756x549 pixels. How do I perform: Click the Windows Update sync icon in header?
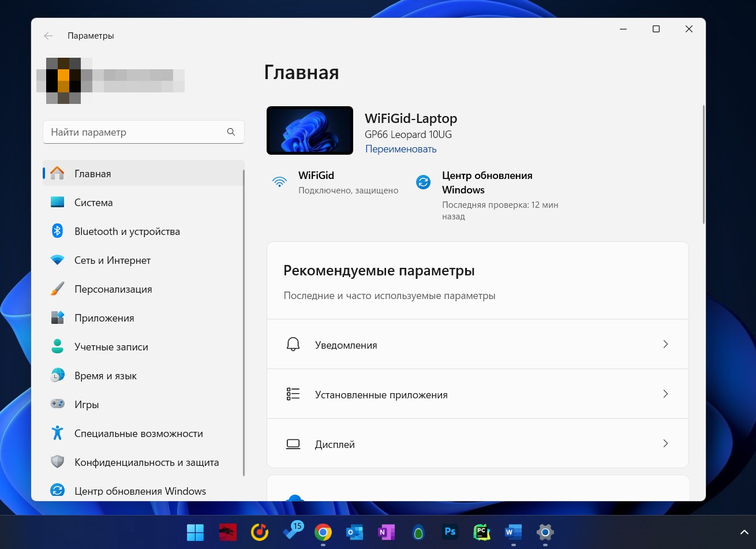[x=424, y=182]
